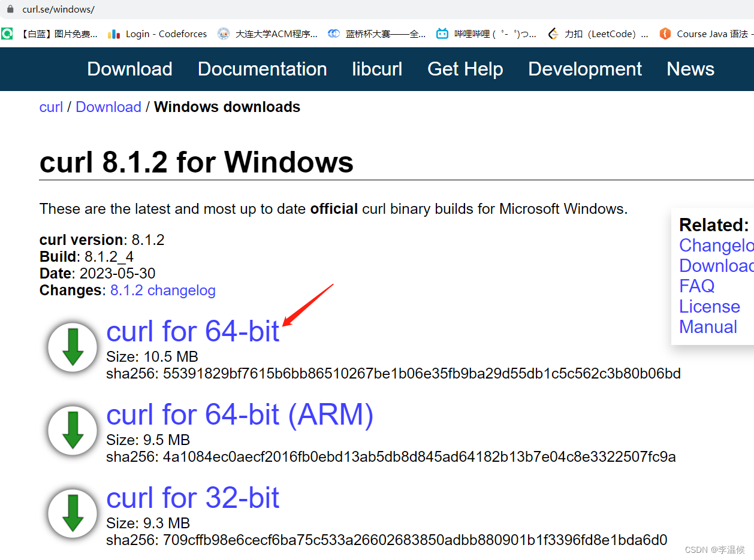The image size is (754, 560).
Task: Open Manual link in Related box
Action: pos(708,327)
